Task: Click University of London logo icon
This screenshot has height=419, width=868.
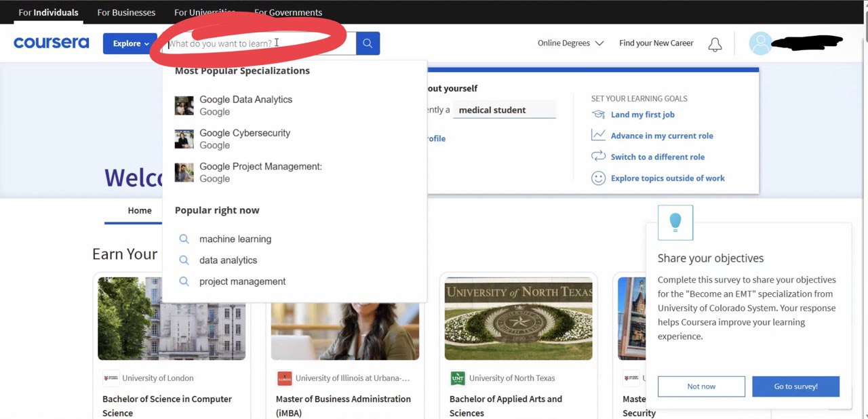Action: [x=111, y=378]
